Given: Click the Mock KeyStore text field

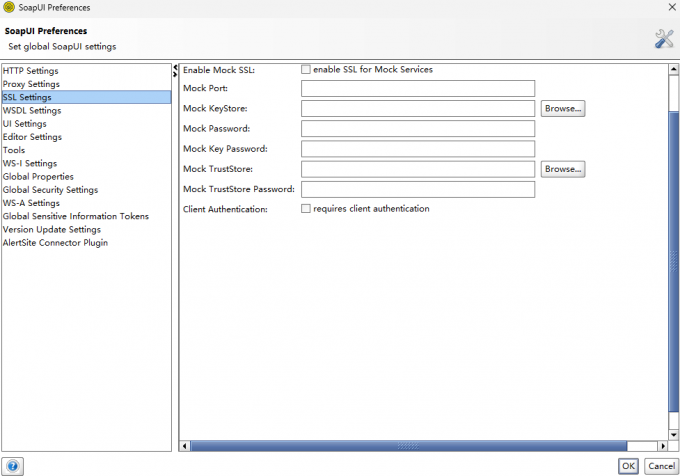Looking at the screenshot, I should (418, 108).
